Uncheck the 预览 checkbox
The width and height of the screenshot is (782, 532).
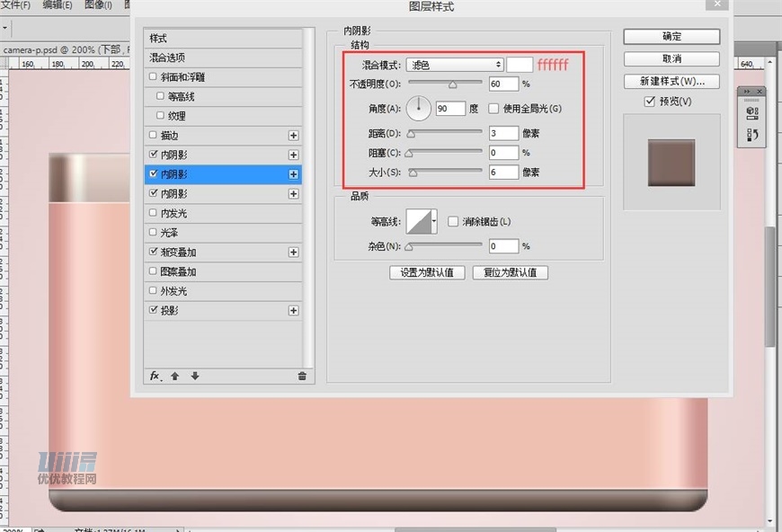click(x=650, y=101)
